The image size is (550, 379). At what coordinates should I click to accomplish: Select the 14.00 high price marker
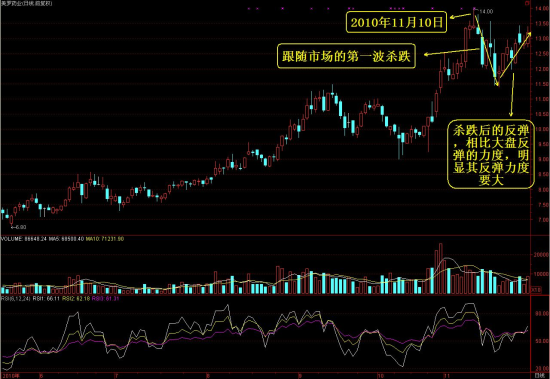point(487,12)
